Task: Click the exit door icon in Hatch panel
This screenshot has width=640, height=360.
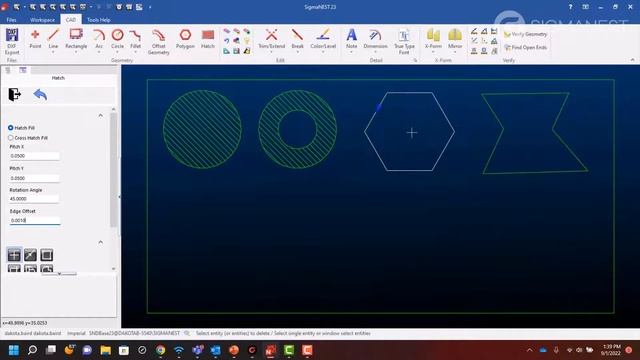Action: coord(15,94)
